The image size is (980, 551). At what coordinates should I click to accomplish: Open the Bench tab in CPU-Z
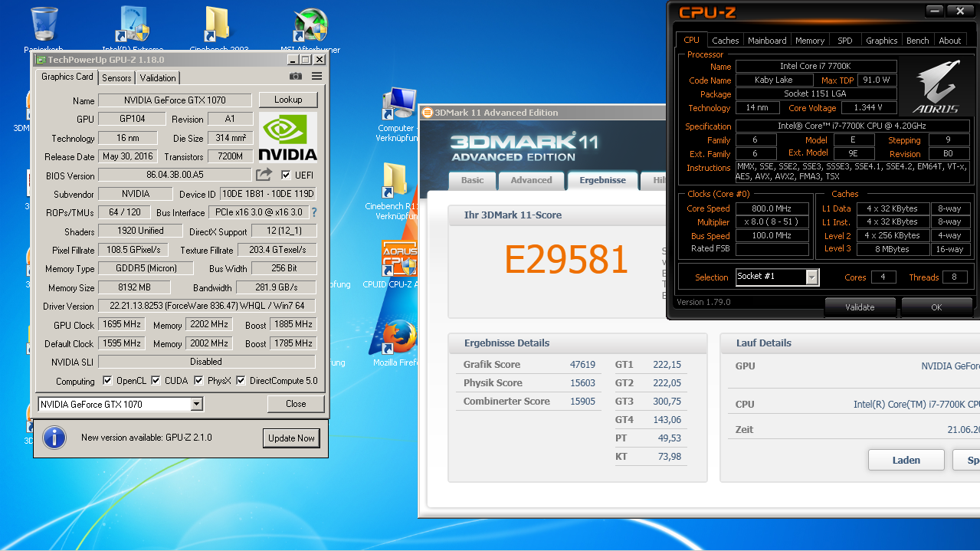click(917, 41)
